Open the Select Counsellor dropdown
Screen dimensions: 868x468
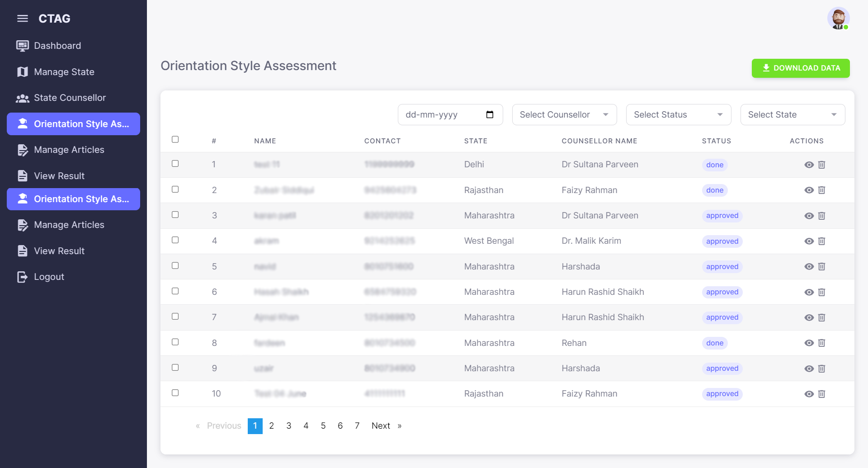[564, 114]
